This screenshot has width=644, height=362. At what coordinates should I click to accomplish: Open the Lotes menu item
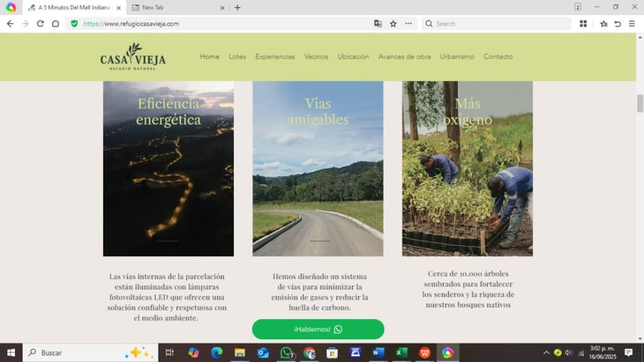[237, 56]
